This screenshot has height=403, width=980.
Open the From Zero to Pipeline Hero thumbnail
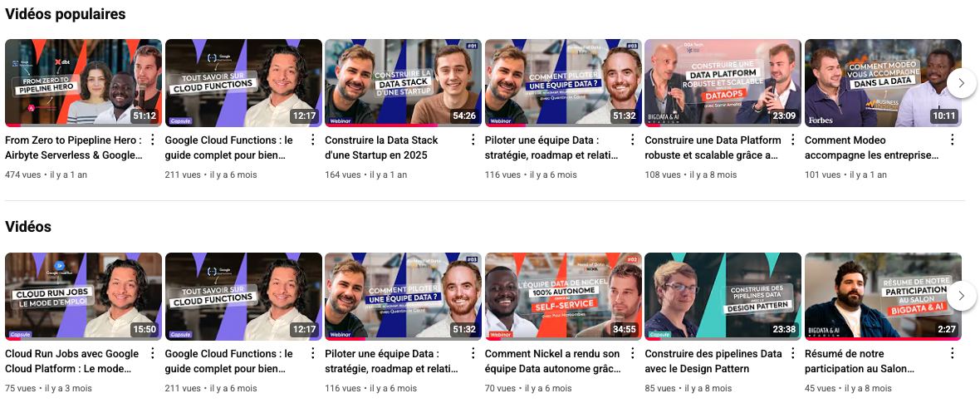click(83, 83)
